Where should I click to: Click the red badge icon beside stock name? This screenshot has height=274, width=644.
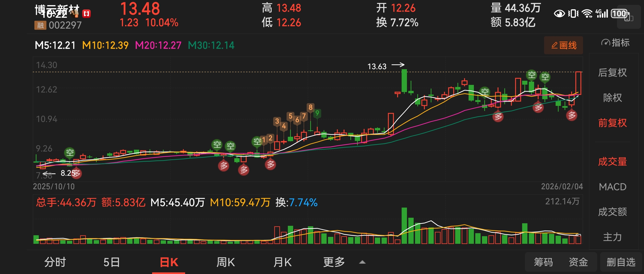87,14
